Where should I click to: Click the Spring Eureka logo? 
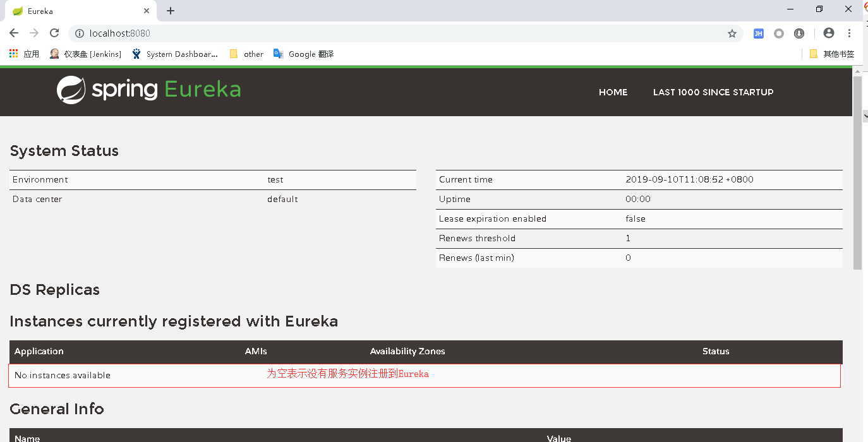coord(149,90)
